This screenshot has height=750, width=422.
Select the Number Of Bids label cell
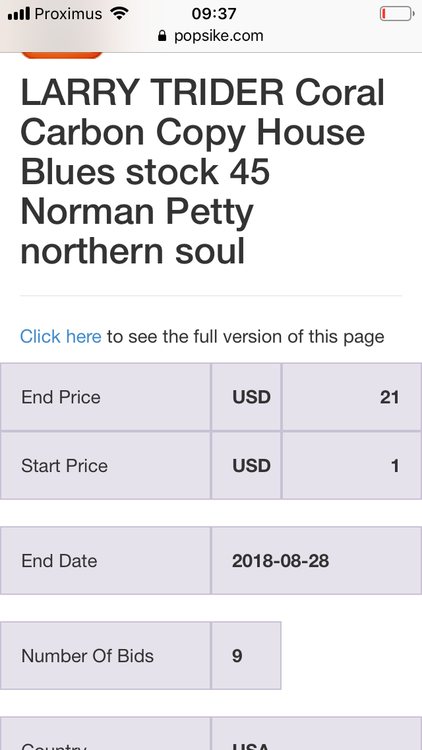[105, 655]
